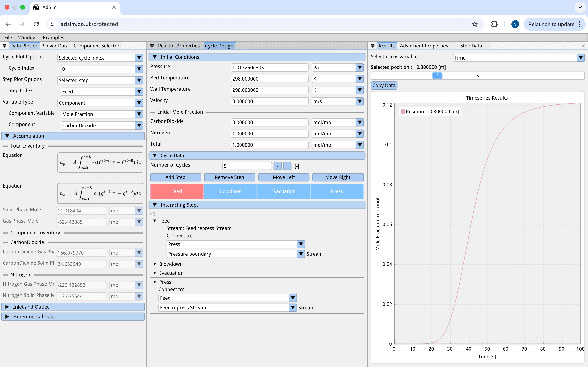This screenshot has width=588, height=367.
Task: Click the interacting steps help (?) icon
Action: 153,214
